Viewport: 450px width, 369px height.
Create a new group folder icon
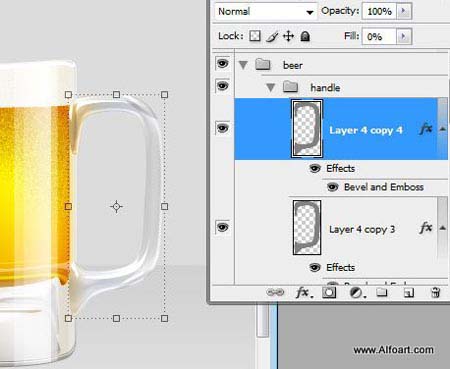coord(382,293)
